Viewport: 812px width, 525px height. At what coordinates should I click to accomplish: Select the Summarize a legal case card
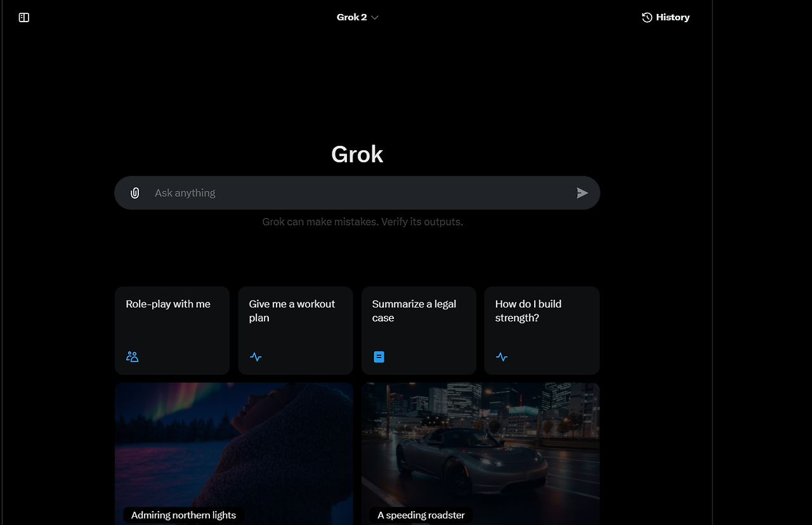419,330
